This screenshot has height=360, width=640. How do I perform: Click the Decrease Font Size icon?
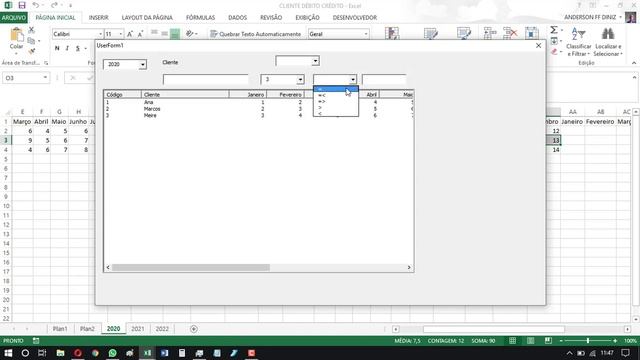[140, 34]
